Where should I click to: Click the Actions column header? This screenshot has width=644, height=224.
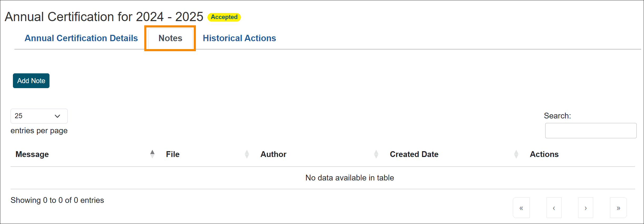[544, 154]
